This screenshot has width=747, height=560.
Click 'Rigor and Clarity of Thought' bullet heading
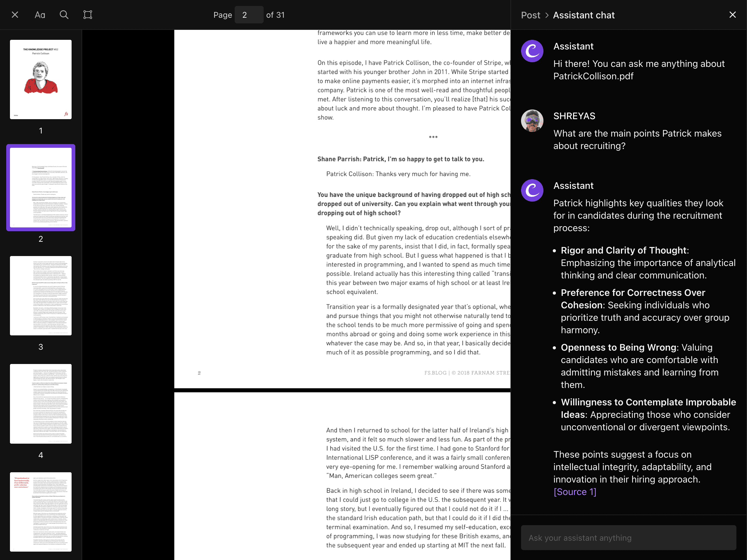point(624,250)
